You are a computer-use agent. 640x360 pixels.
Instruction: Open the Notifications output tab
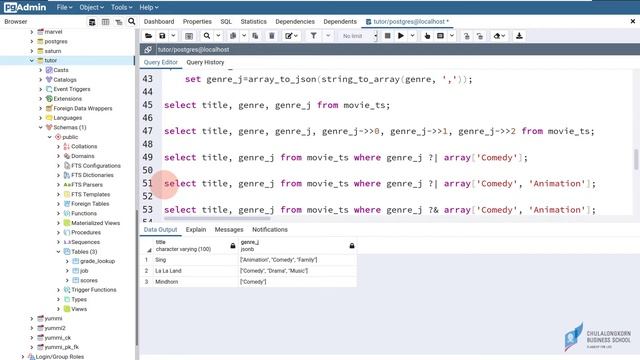[x=270, y=230]
